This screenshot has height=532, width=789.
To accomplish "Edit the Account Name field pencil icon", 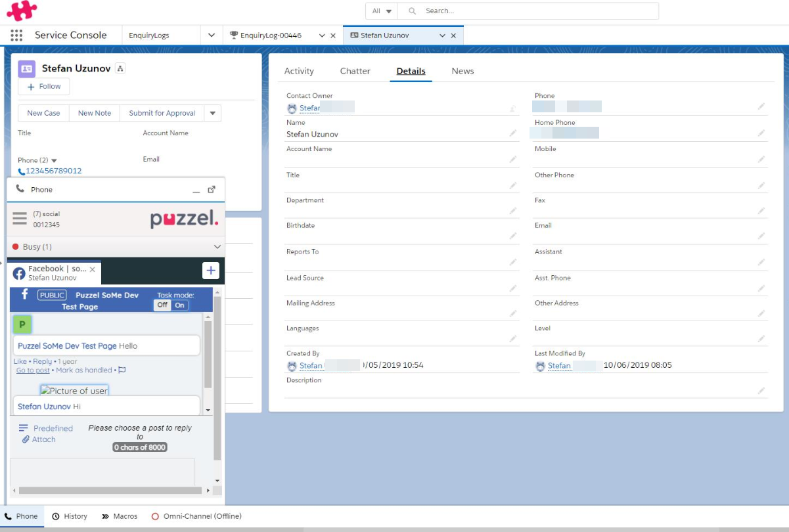I will (x=512, y=159).
